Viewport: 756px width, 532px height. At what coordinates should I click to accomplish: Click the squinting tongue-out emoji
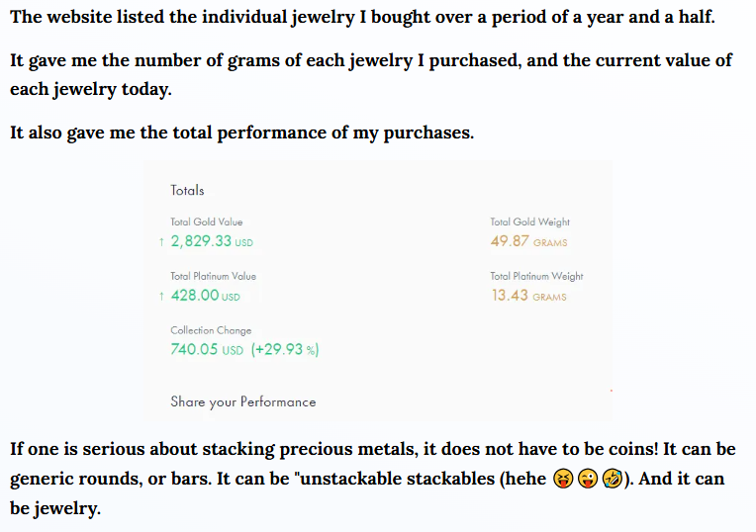coord(563,479)
